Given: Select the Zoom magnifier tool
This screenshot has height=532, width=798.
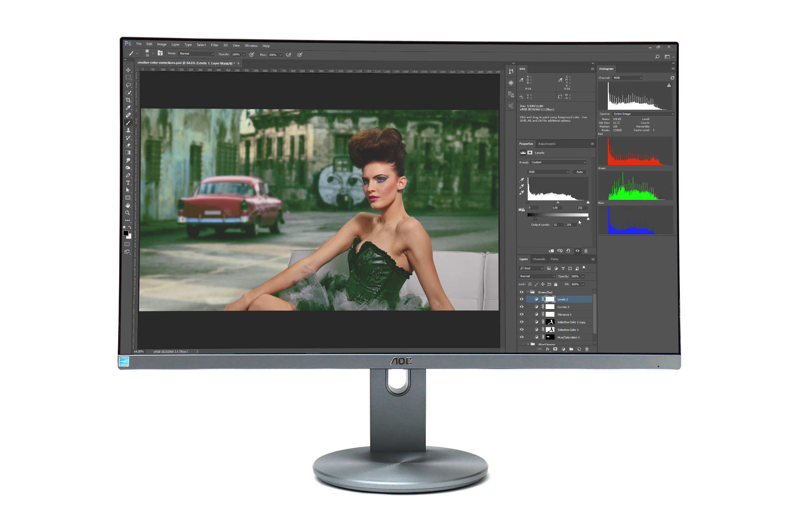Looking at the screenshot, I should [127, 213].
